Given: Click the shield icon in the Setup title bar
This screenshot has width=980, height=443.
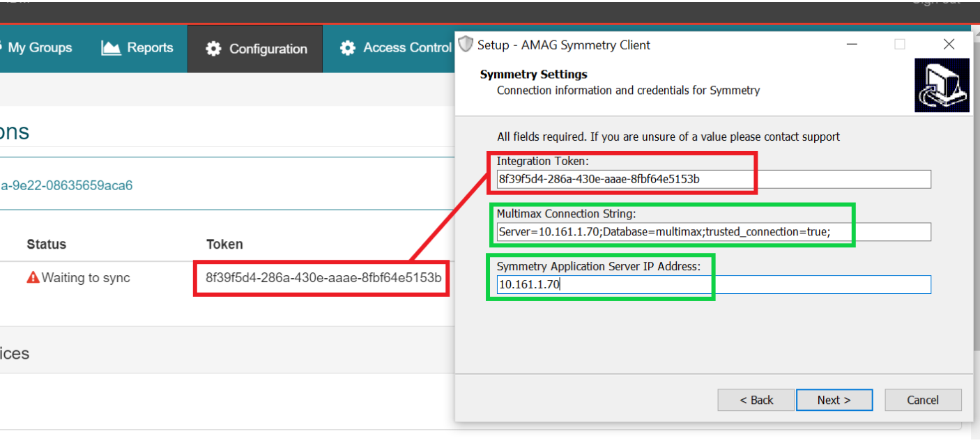Looking at the screenshot, I should pos(466,45).
